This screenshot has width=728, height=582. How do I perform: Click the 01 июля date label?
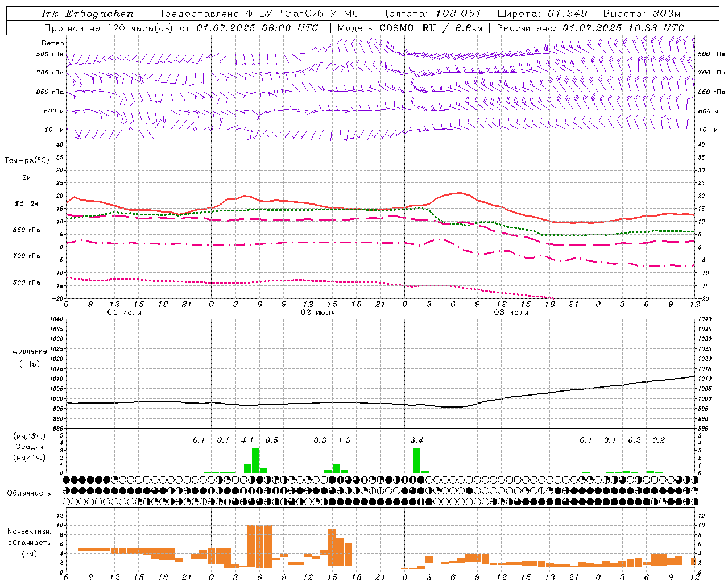pyautogui.click(x=125, y=313)
